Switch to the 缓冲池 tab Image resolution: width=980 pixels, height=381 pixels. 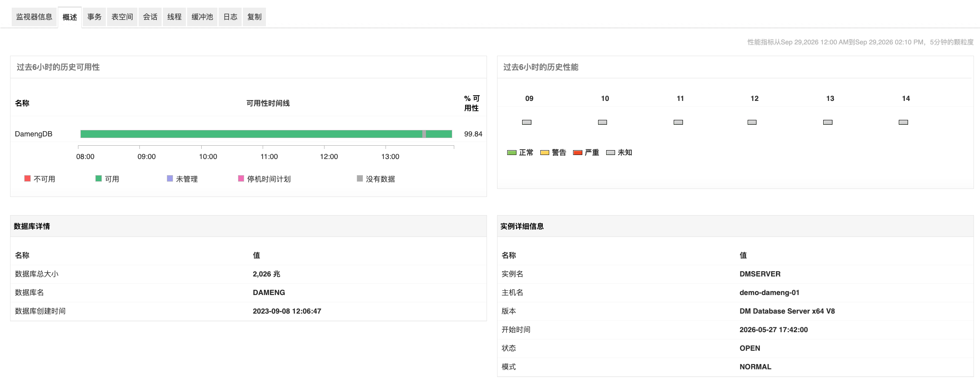point(202,17)
